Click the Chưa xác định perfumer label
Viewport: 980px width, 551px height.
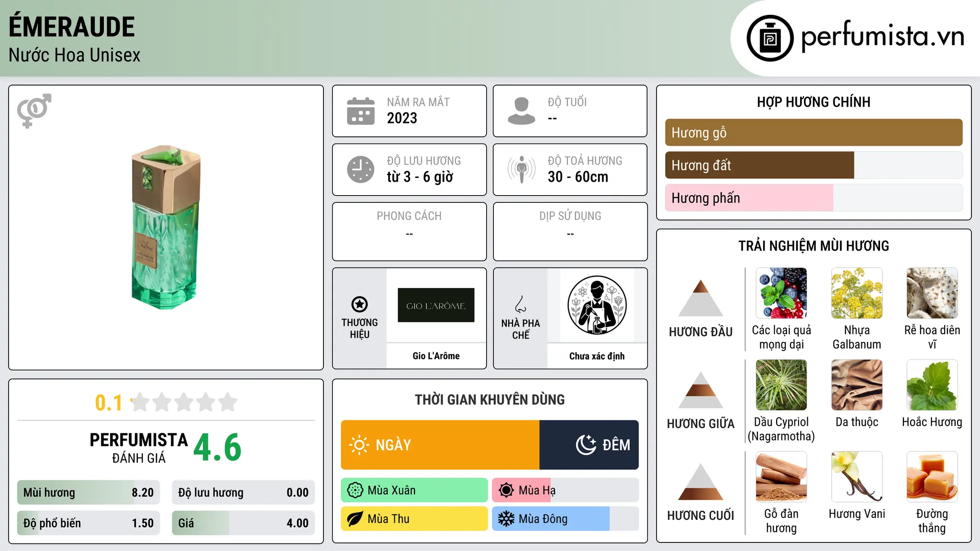[597, 356]
